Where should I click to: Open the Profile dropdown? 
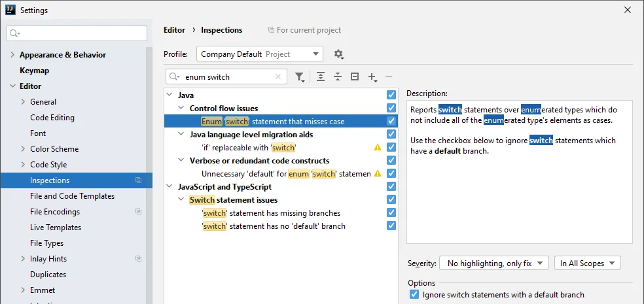click(x=259, y=54)
